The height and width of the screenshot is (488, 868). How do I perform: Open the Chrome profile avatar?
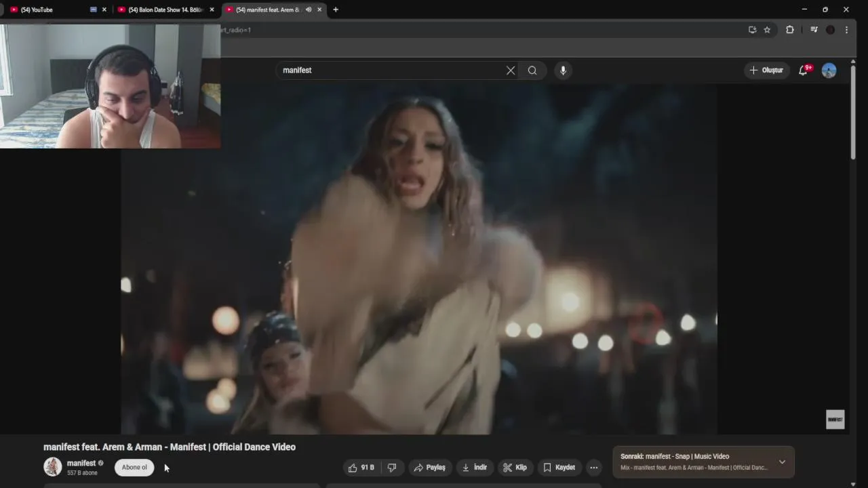pyautogui.click(x=830, y=30)
